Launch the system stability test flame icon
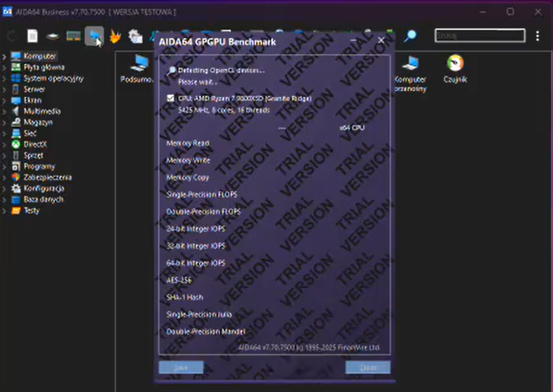This screenshot has height=392, width=553. pos(115,36)
